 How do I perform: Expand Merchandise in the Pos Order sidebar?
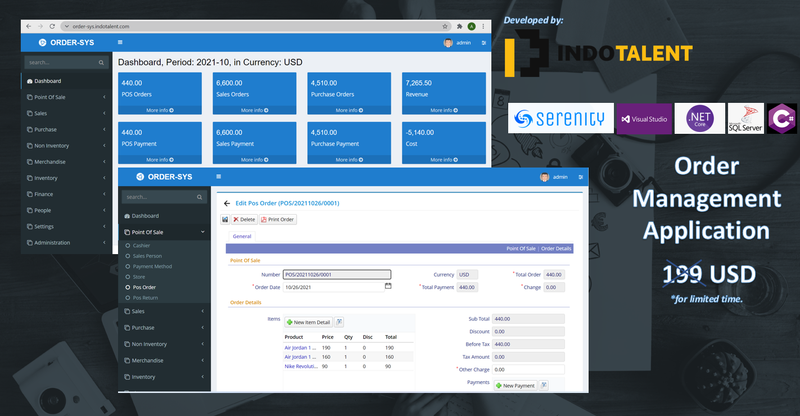(164, 360)
